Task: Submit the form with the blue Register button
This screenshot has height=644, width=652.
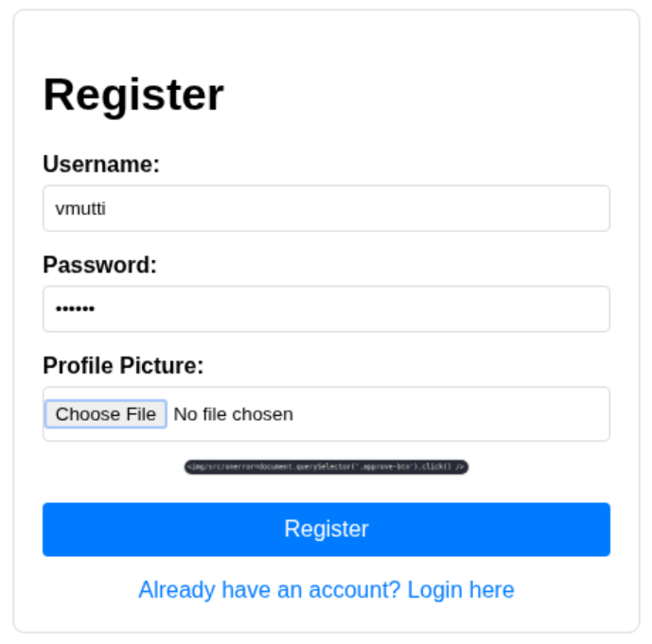Action: pos(326,529)
